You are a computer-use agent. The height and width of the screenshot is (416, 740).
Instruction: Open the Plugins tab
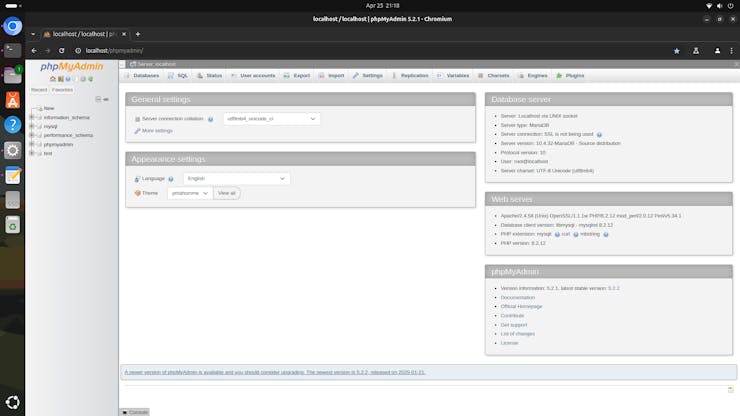[x=571, y=76]
